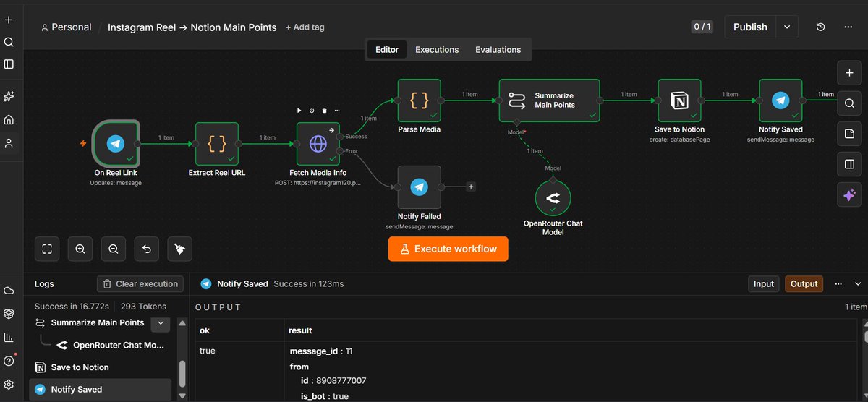Zoom in on the workflow canvas
This screenshot has height=402, width=868.
coord(80,249)
